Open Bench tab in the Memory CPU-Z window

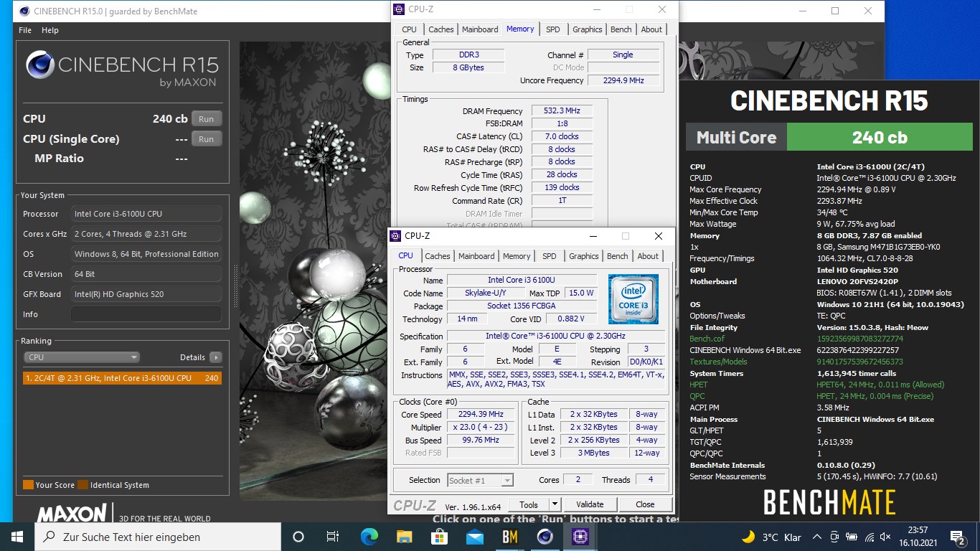pyautogui.click(x=621, y=29)
